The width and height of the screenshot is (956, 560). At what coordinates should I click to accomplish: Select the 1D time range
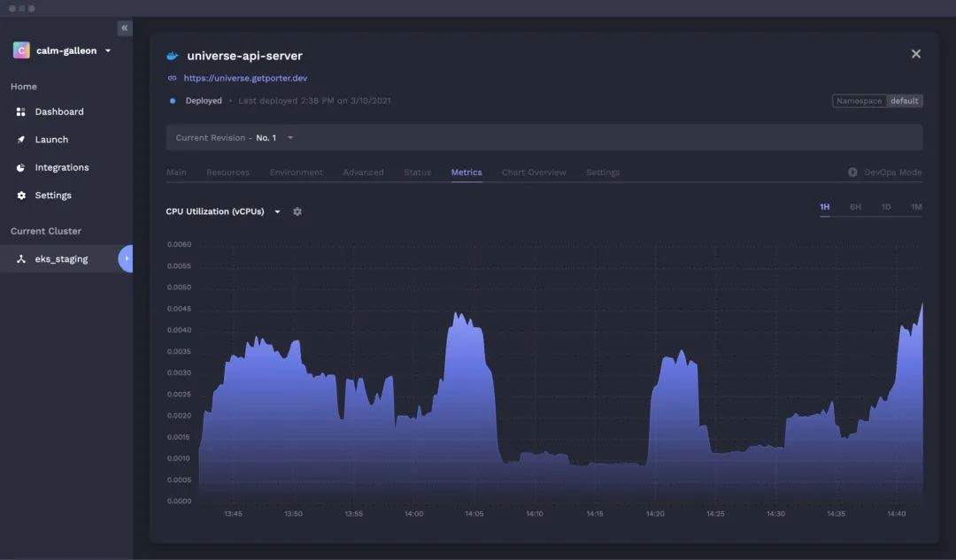[x=886, y=207]
